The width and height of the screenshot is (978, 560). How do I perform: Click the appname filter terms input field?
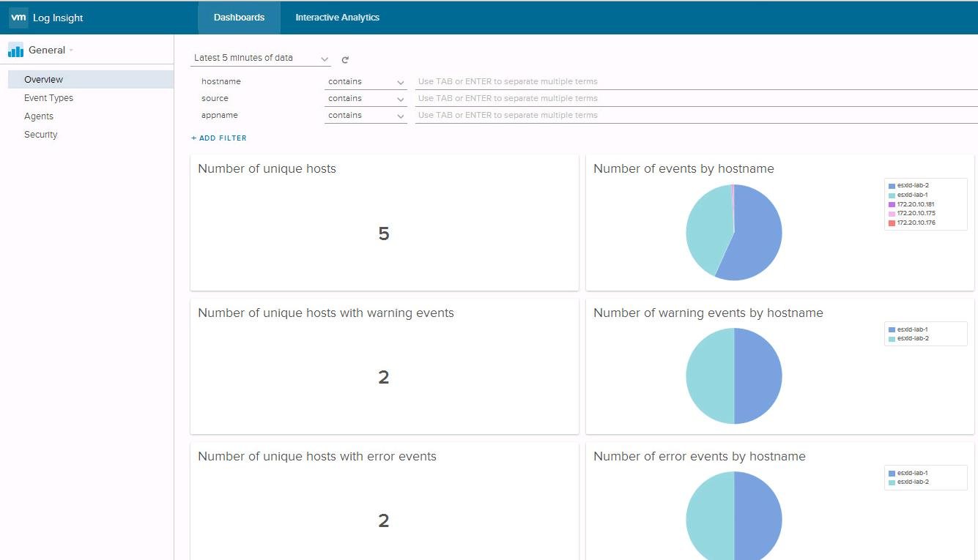[x=694, y=116]
